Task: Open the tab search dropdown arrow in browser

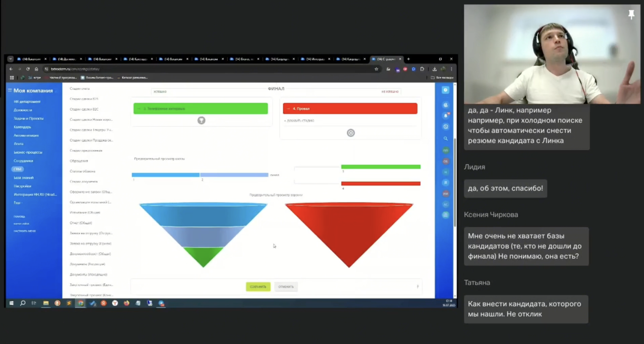Action: click(x=10, y=59)
